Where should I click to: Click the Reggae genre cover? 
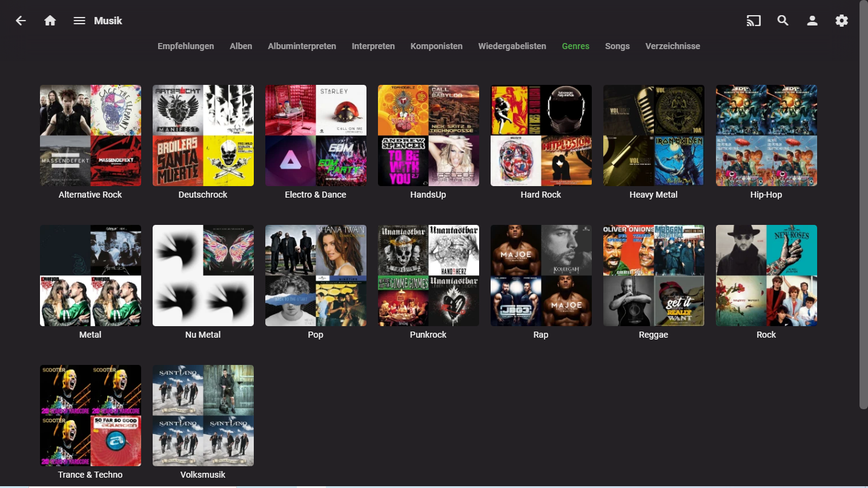tap(654, 275)
